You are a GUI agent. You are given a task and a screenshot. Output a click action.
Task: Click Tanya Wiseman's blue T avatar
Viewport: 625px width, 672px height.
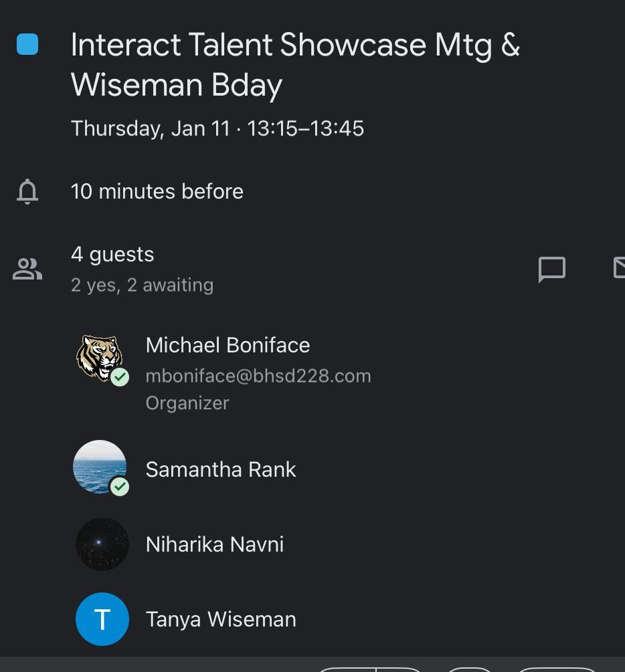102,619
